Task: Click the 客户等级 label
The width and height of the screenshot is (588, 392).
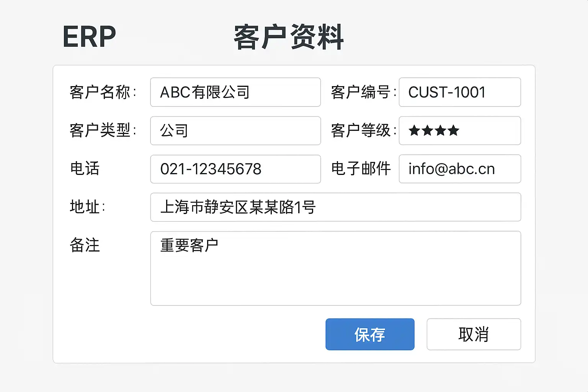Action: click(361, 131)
